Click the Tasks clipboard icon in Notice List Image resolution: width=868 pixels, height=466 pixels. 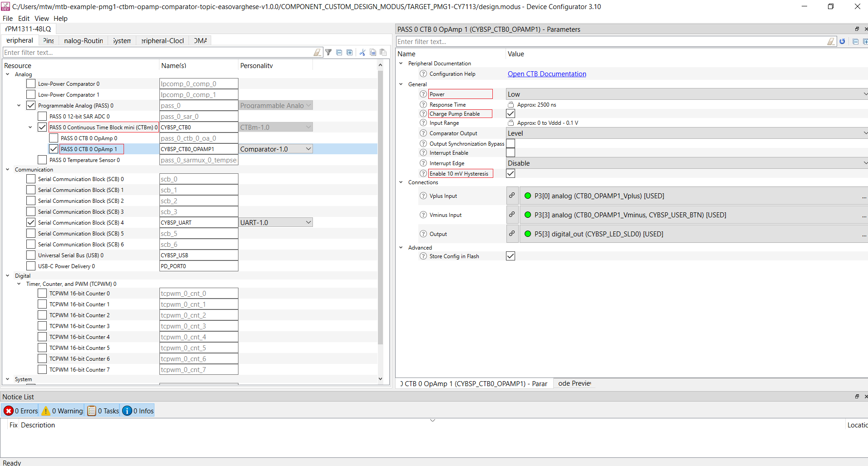tap(92, 411)
